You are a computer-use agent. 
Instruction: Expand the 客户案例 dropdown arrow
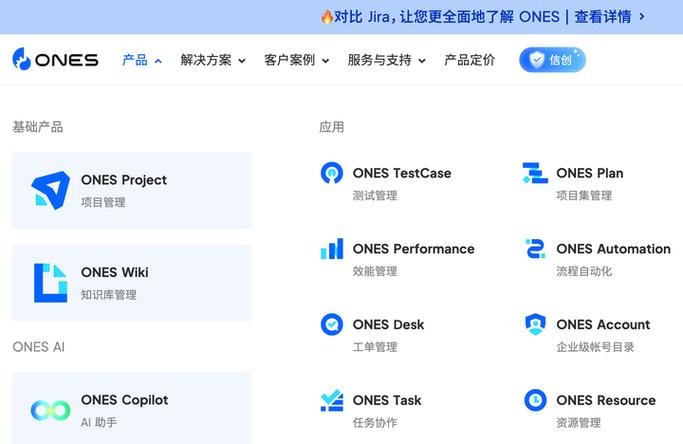(x=325, y=61)
